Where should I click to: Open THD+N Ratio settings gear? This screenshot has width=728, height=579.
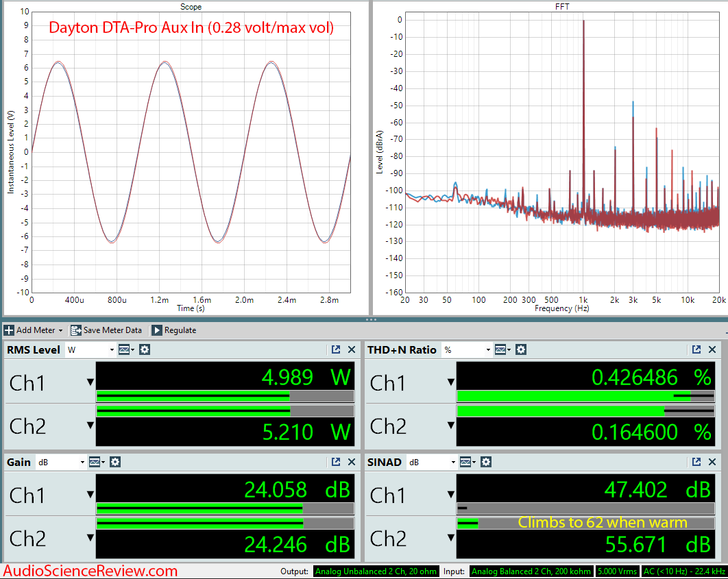(521, 350)
